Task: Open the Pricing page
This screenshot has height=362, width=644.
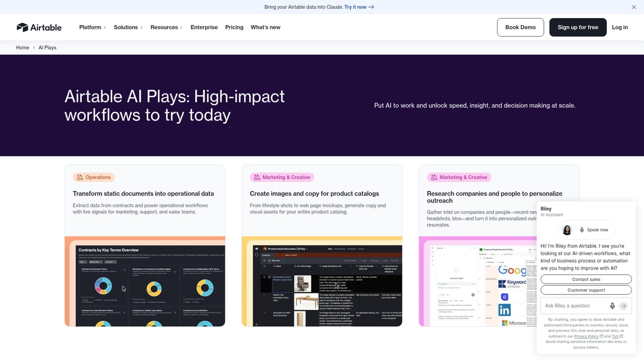Action: pos(234,27)
